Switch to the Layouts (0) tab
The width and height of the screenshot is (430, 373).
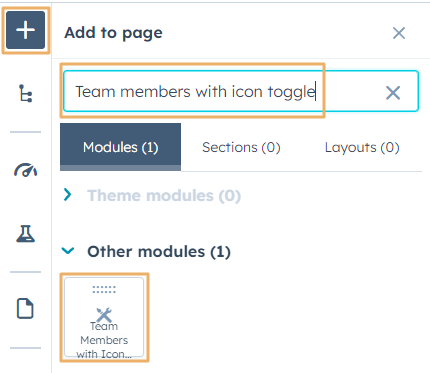362,147
